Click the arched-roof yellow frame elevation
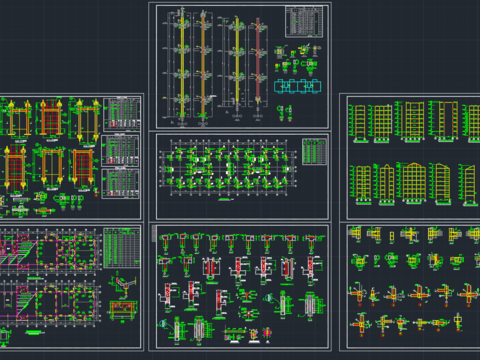Viewport: 480px width, 360px height. tap(413, 182)
